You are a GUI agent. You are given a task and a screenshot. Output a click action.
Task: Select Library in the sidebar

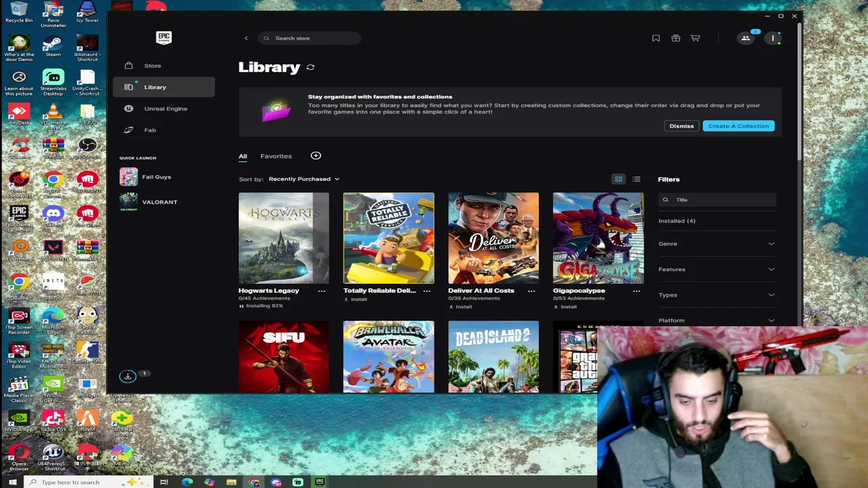click(x=163, y=87)
